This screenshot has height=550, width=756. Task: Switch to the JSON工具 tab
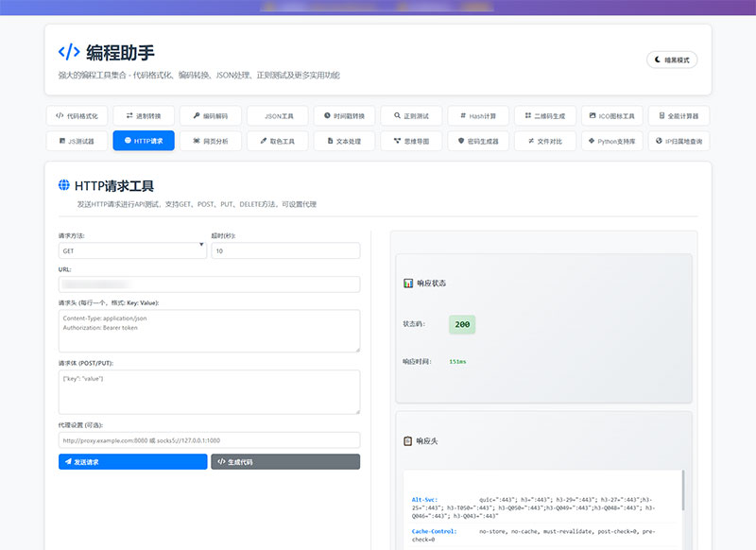click(277, 115)
